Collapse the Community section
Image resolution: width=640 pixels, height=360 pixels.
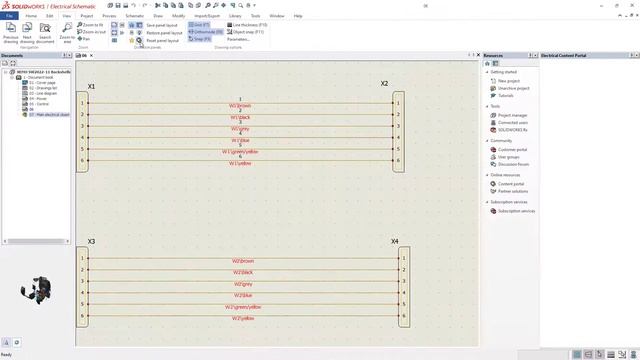(487, 140)
